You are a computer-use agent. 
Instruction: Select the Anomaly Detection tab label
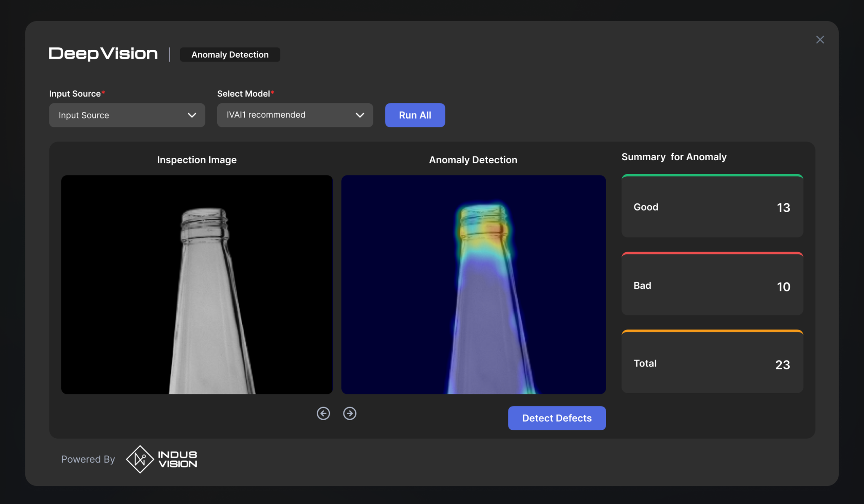(230, 54)
